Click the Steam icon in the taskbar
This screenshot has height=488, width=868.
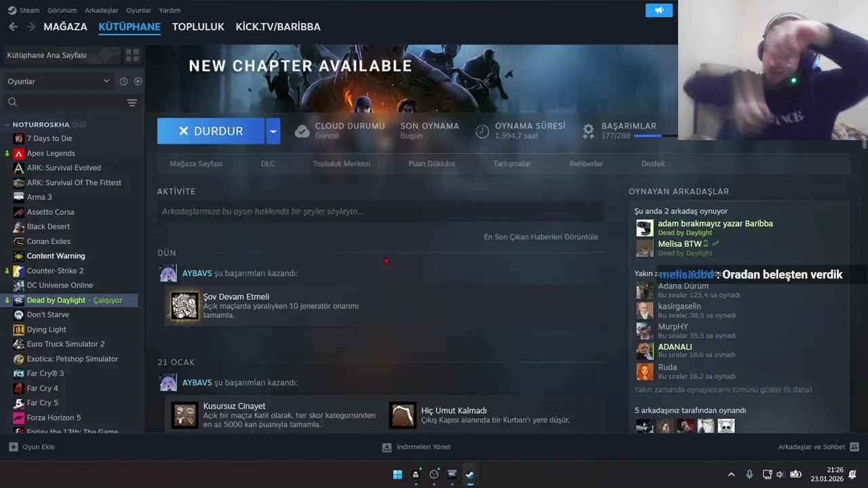[469, 474]
